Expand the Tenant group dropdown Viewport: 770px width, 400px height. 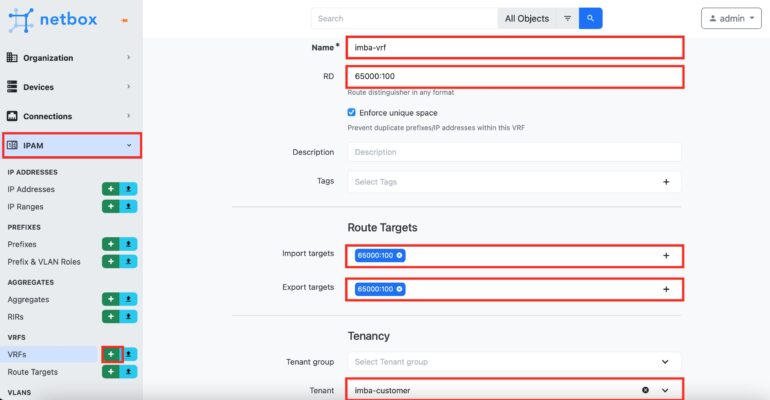(665, 361)
